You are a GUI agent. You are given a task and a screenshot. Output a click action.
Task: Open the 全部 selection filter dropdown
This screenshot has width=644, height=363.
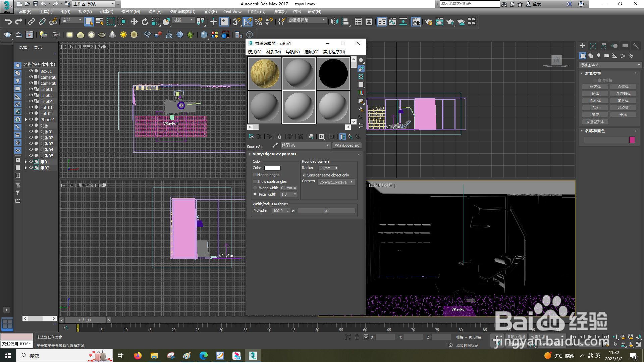click(x=72, y=20)
